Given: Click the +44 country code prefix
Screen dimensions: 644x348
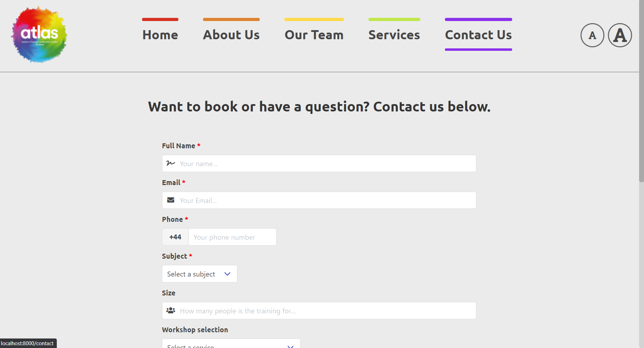Looking at the screenshot, I should (x=175, y=237).
